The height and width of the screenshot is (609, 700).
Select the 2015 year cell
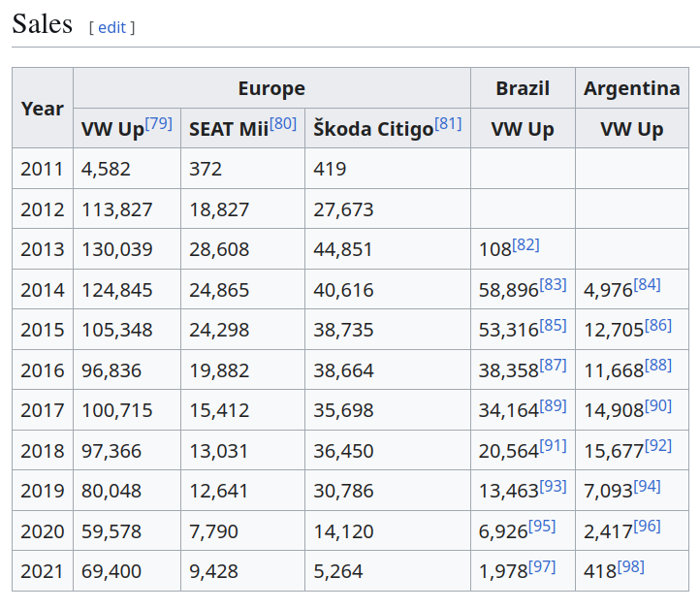click(x=43, y=329)
